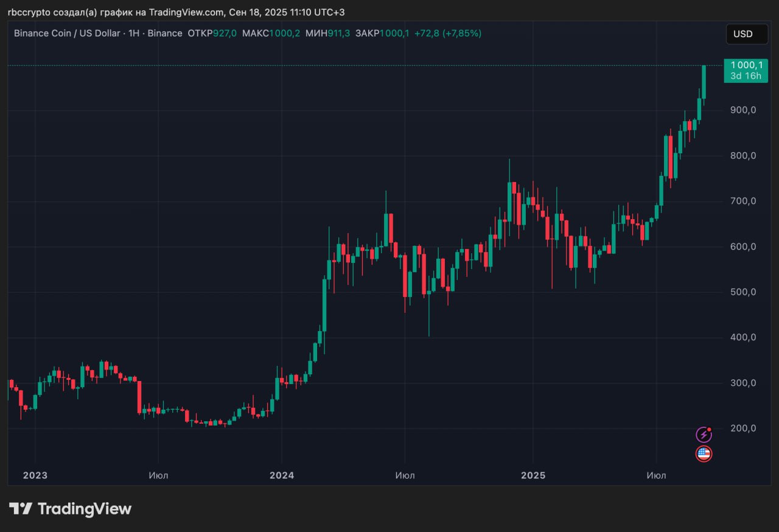779x532 pixels.
Task: Click the 600,0 price axis label
Action: click(x=743, y=247)
